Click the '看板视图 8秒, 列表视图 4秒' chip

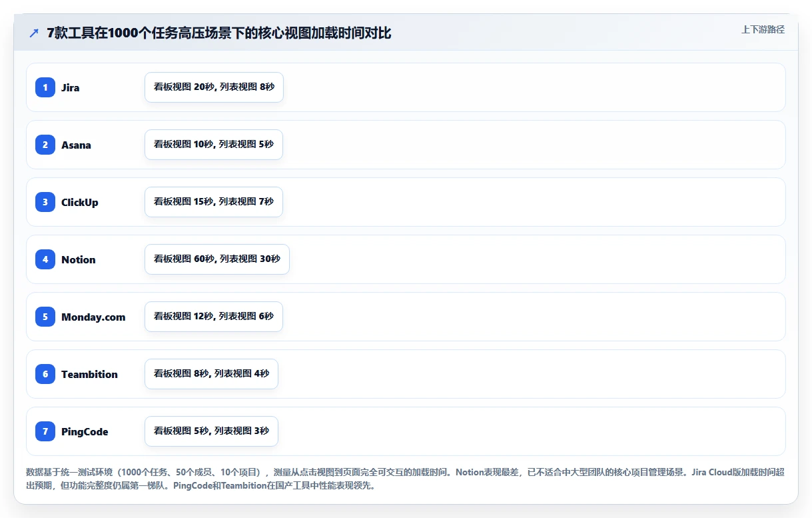tap(211, 374)
